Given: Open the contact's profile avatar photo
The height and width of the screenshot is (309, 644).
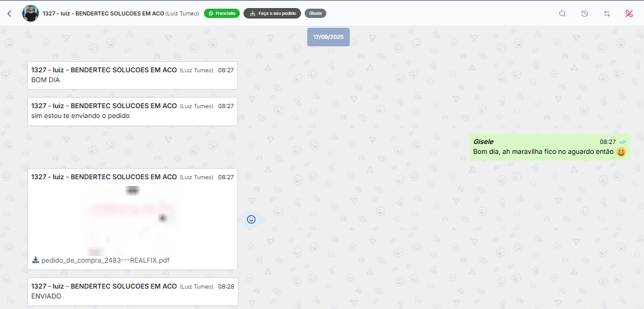Looking at the screenshot, I should click(30, 14).
